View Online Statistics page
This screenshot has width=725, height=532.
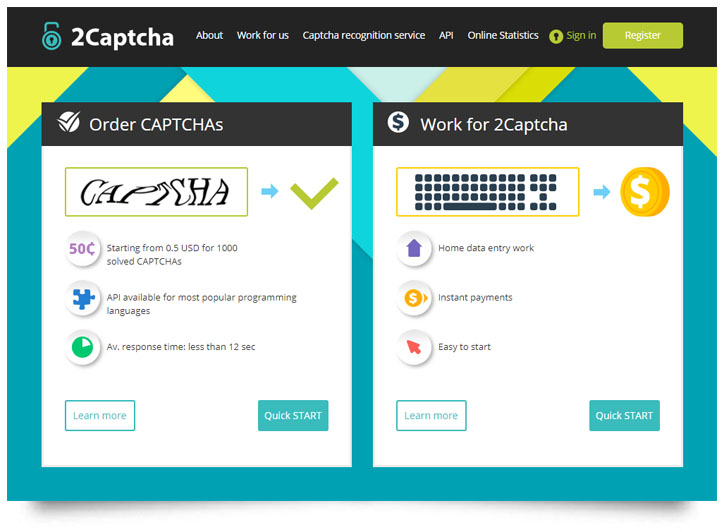click(503, 35)
